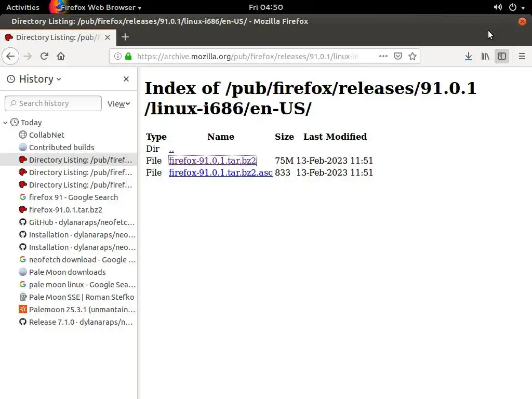Close the Directory Listing tab
Image resolution: width=532 pixels, height=399 pixels.
point(107,37)
